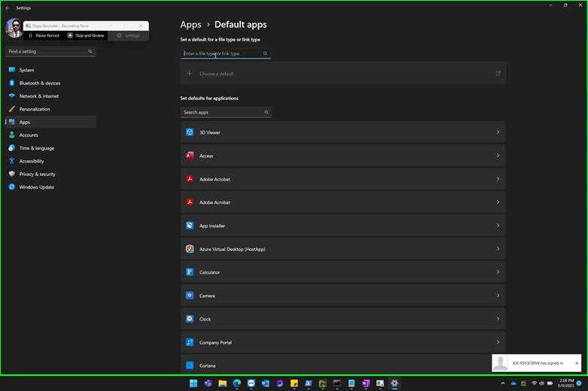This screenshot has height=391, width=588.
Task: Click the Apps breadcrumb link
Action: [x=190, y=25]
